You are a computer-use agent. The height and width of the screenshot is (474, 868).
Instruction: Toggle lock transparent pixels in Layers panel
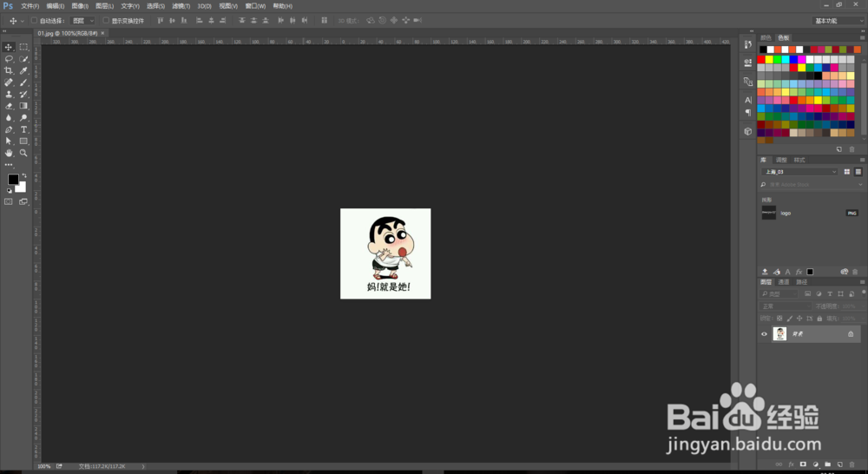[x=779, y=319]
